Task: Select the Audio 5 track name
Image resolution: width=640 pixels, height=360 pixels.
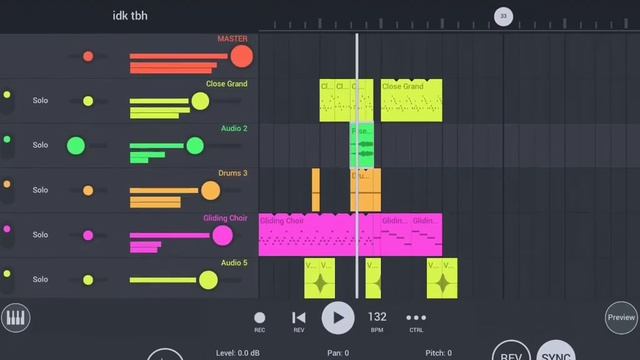Action: 234,263
